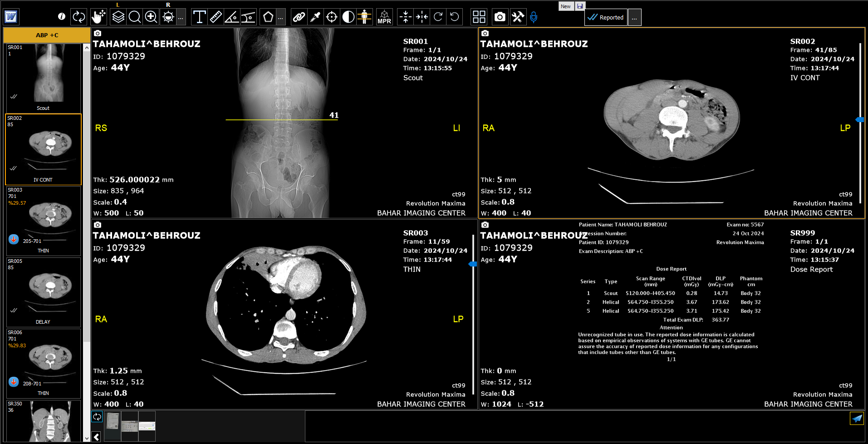This screenshot has height=444, width=868.
Task: Select the eyedropper probe tool
Action: coord(315,17)
